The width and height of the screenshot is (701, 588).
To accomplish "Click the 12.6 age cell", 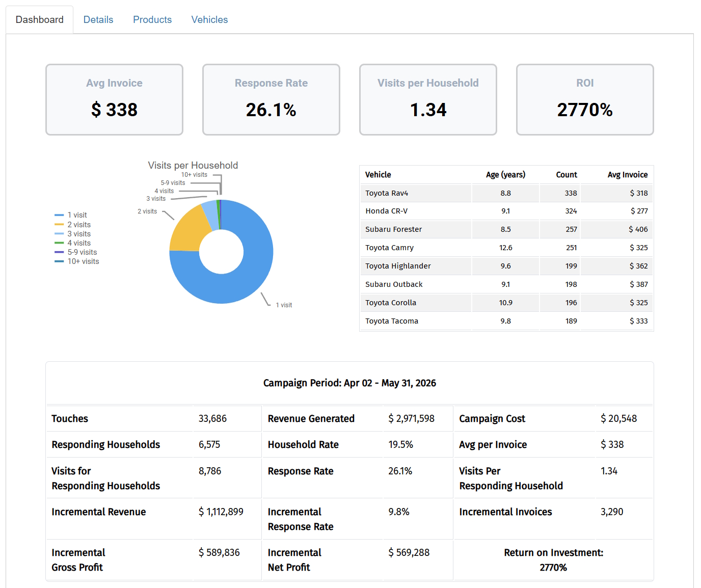I will click(x=506, y=248).
